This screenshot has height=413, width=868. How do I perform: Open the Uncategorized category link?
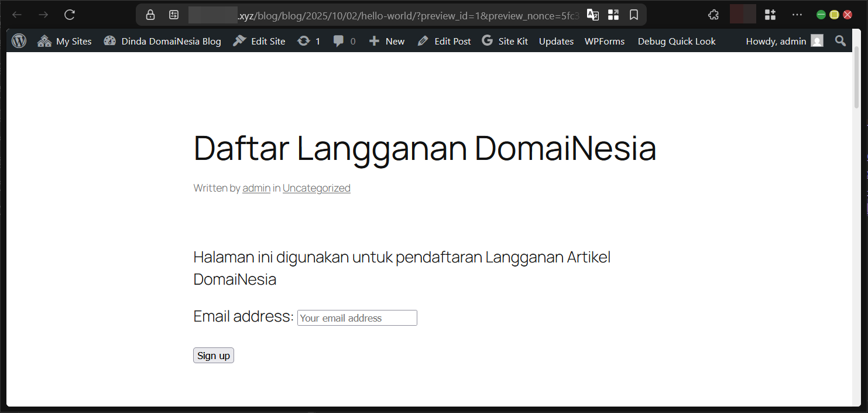point(316,187)
